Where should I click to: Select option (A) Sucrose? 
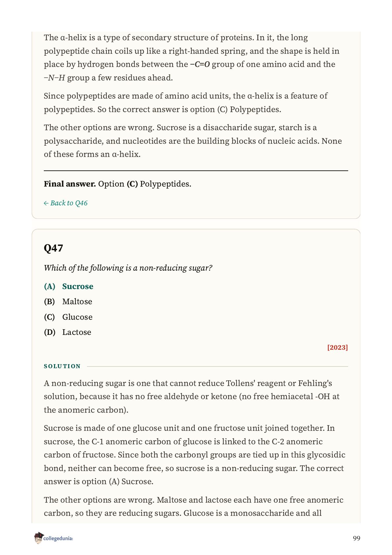pos(69,286)
